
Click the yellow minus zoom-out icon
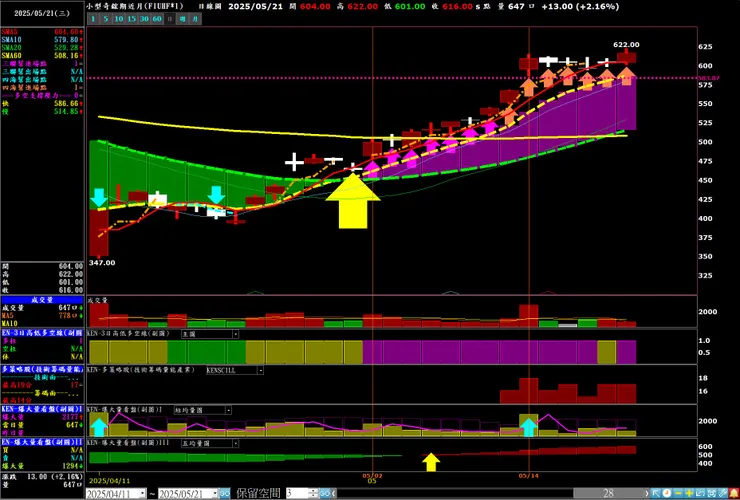(x=678, y=494)
